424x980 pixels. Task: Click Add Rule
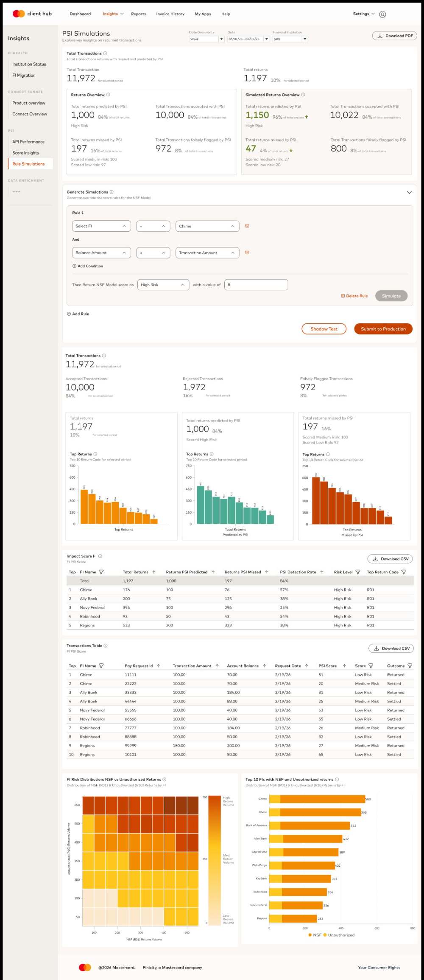78,314
